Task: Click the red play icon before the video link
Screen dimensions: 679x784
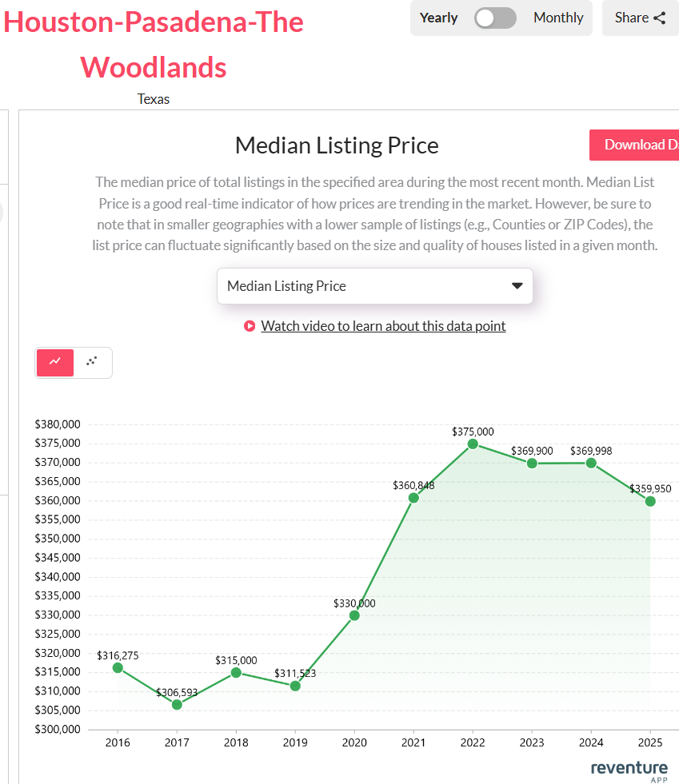Action: point(249,326)
